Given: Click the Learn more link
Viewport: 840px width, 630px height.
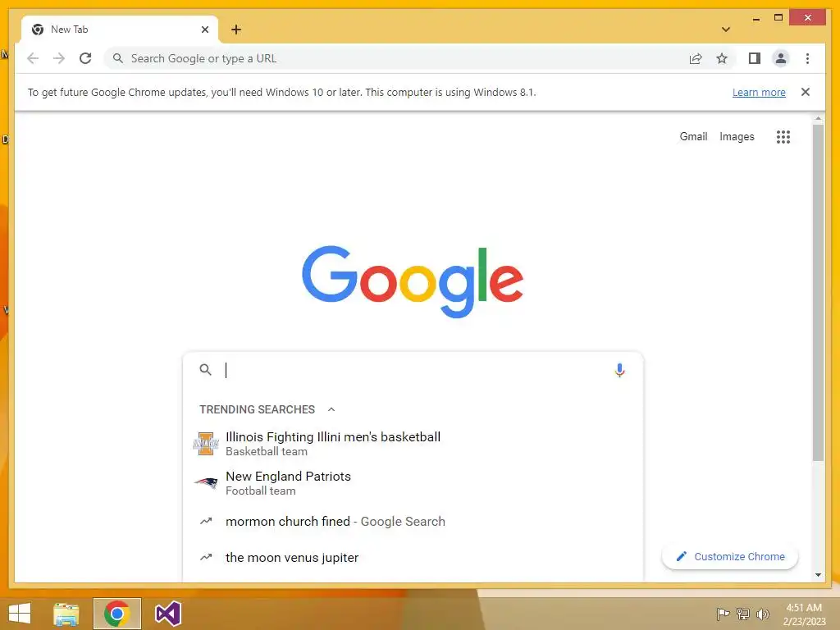Looking at the screenshot, I should [x=759, y=92].
